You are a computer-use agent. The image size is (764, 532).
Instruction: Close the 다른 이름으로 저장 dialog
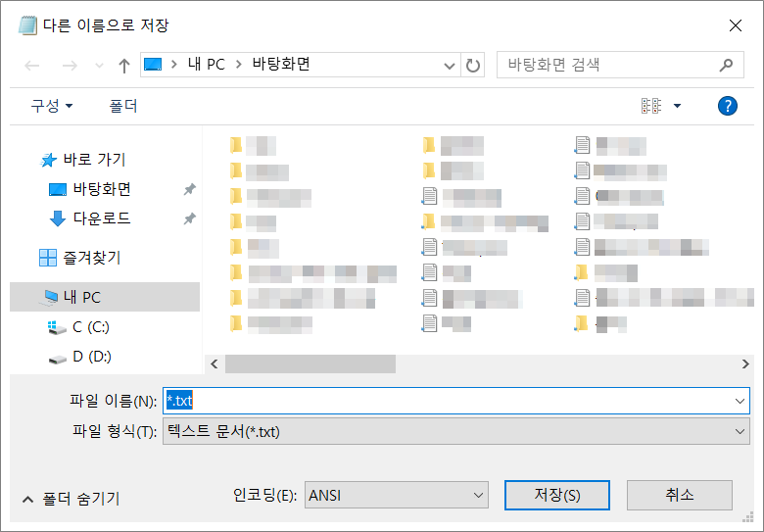(x=736, y=25)
